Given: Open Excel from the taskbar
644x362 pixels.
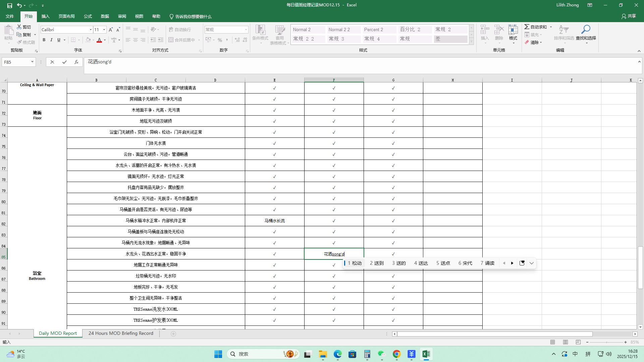Looking at the screenshot, I should (x=426, y=354).
